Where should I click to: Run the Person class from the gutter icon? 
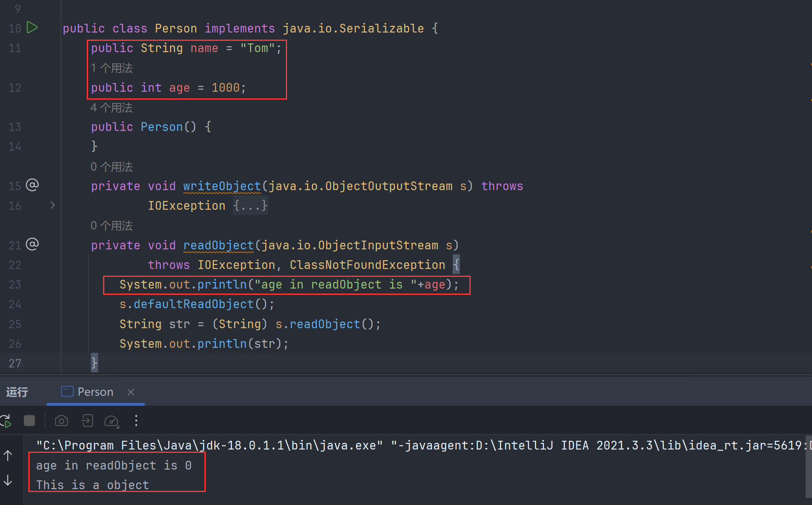32,28
